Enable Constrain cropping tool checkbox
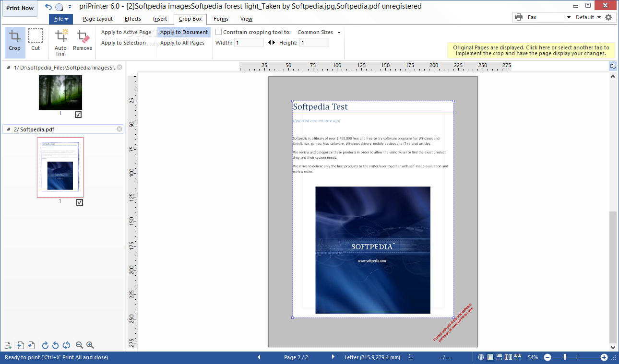619x364 pixels. (219, 32)
